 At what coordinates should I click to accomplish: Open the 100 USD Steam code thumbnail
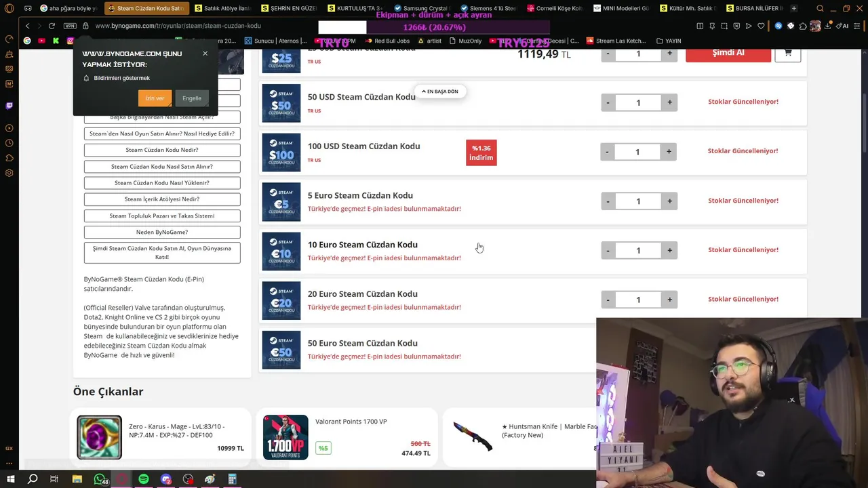pos(281,152)
